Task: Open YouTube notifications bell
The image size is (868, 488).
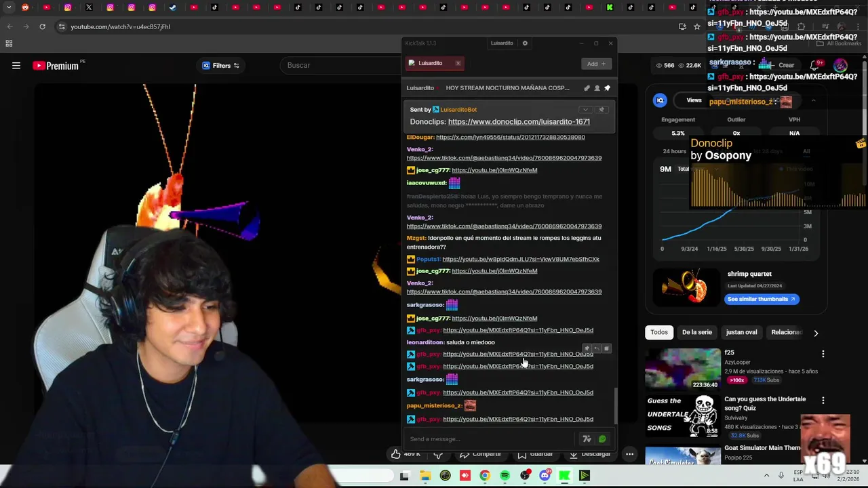Action: tap(814, 66)
